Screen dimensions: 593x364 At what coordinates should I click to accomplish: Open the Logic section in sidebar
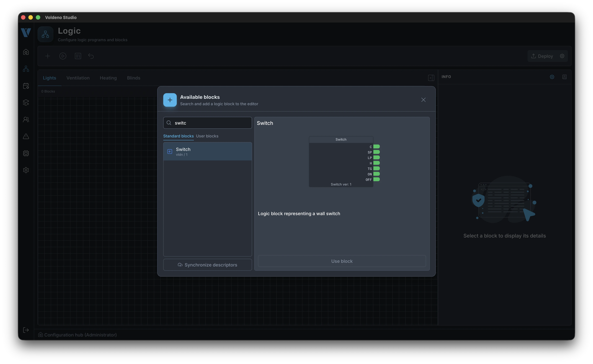(26, 69)
